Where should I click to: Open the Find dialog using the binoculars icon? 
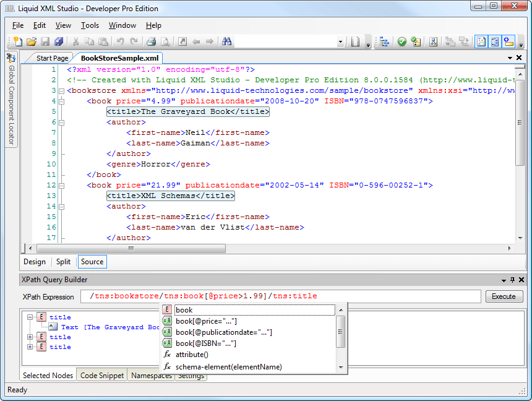click(x=228, y=41)
